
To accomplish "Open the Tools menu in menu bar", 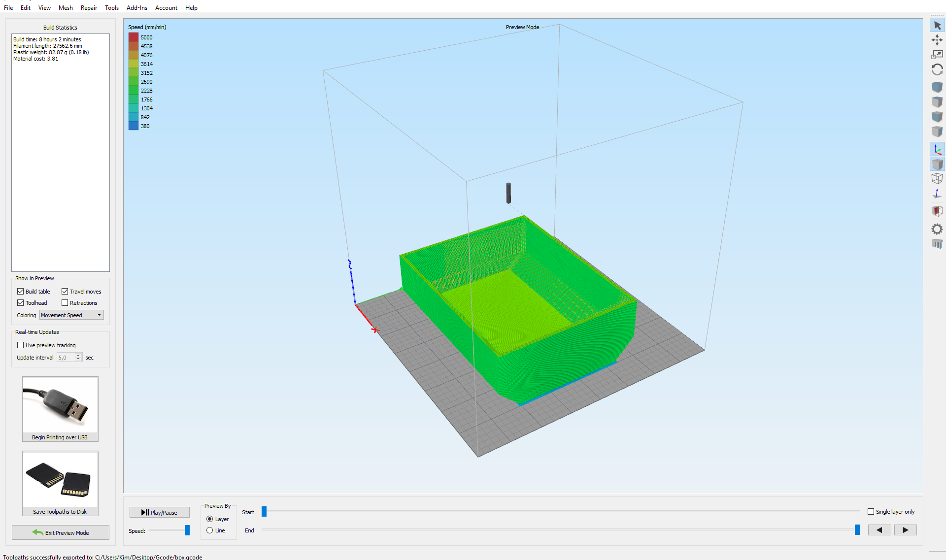I will [x=110, y=7].
